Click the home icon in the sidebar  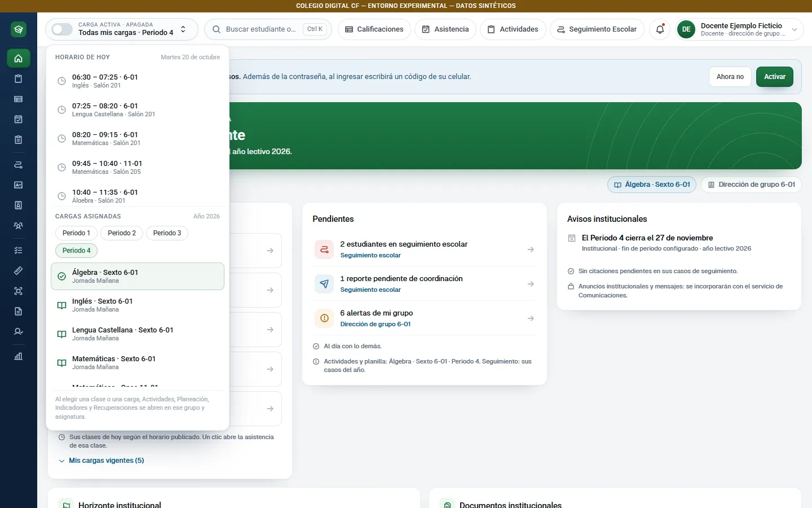[19, 58]
